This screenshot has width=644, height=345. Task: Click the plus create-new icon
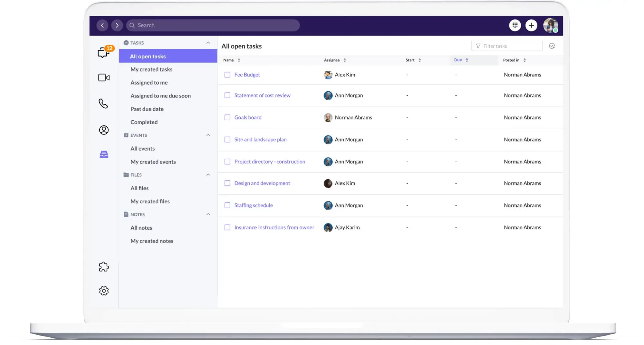pyautogui.click(x=531, y=25)
